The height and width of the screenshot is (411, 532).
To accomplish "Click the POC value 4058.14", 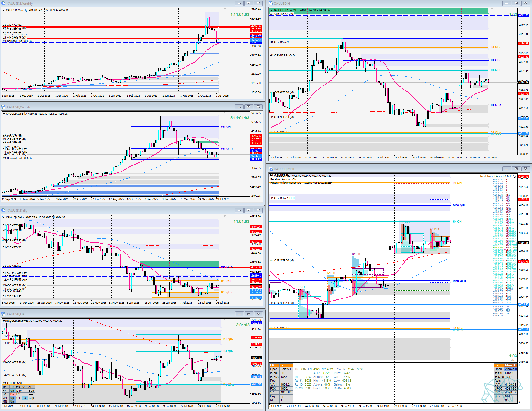I will pyautogui.click(x=286, y=388).
